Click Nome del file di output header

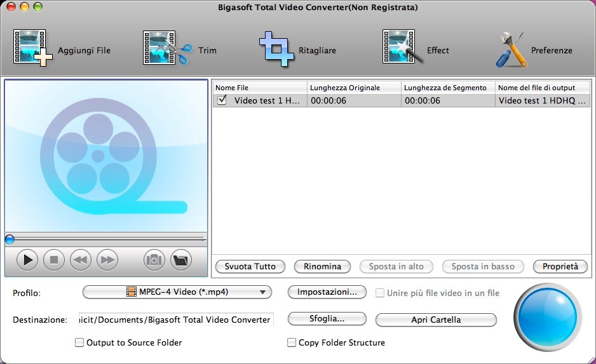tap(543, 88)
